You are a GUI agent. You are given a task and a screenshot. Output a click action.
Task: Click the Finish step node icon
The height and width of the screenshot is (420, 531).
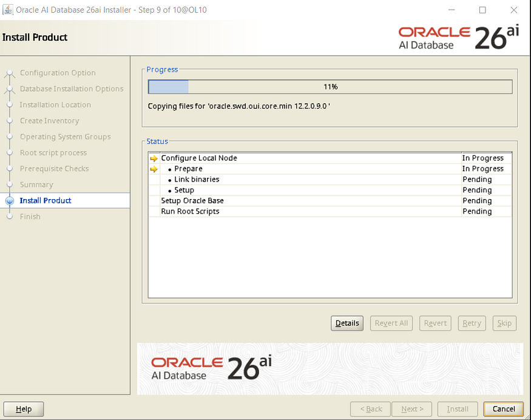(x=10, y=217)
